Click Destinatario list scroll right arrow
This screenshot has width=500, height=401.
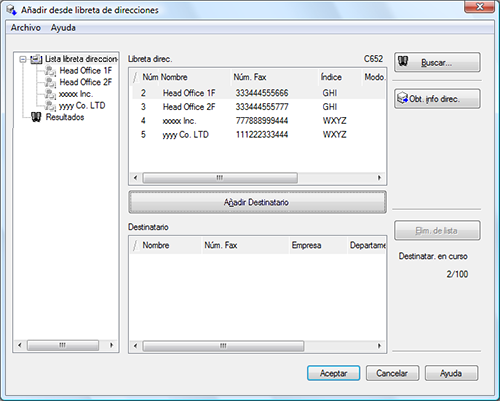[x=379, y=346]
